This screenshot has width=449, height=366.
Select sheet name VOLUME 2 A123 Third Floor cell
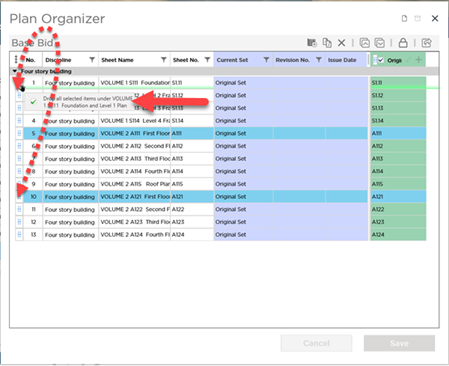[x=134, y=222]
